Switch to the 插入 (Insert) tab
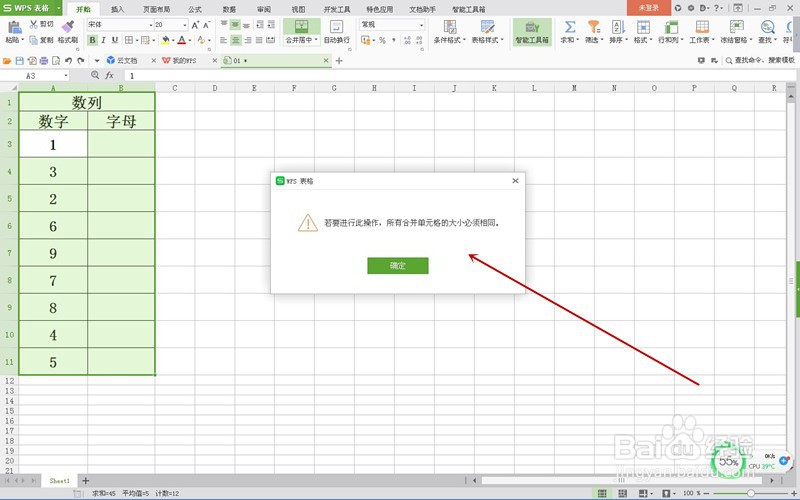Screen dimensions: 800x500 coord(117,9)
